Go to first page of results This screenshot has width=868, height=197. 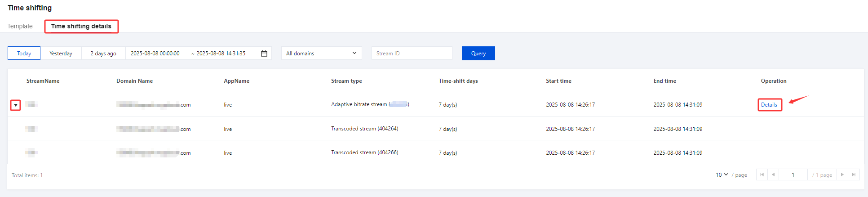click(x=762, y=175)
